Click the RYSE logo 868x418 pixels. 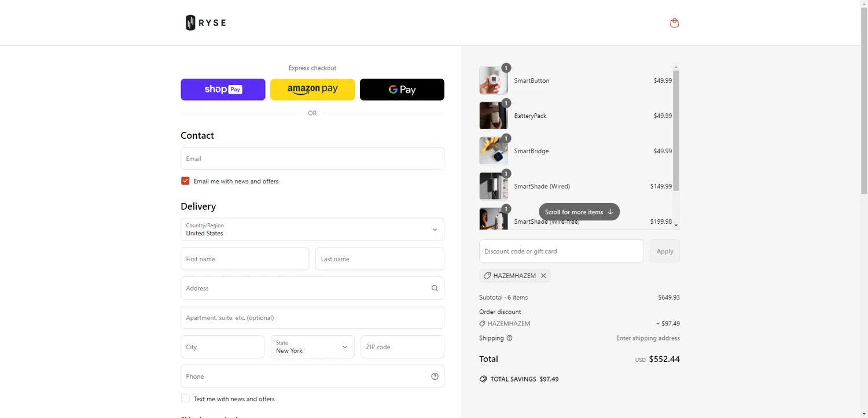(205, 23)
